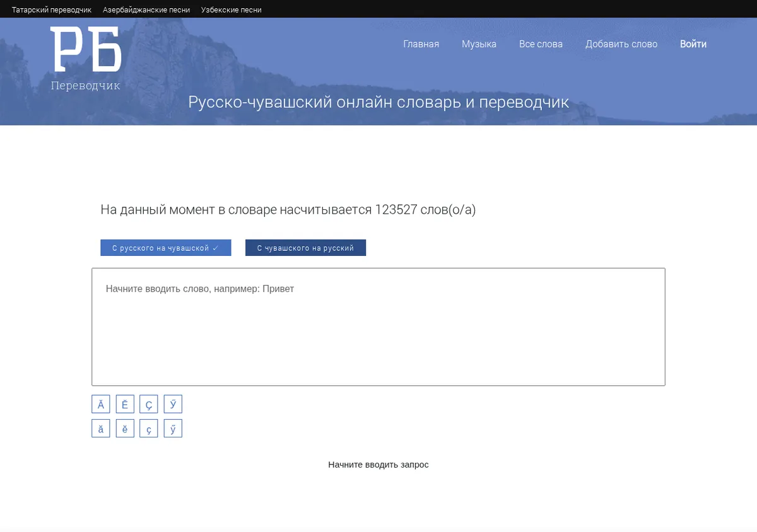Open Узбекские песни link

[x=232, y=10]
